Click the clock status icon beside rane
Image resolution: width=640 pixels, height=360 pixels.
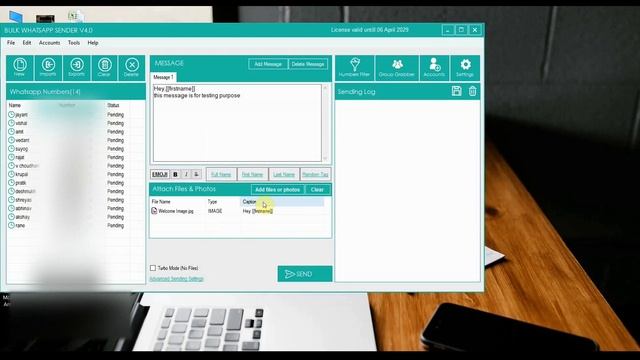[11, 225]
